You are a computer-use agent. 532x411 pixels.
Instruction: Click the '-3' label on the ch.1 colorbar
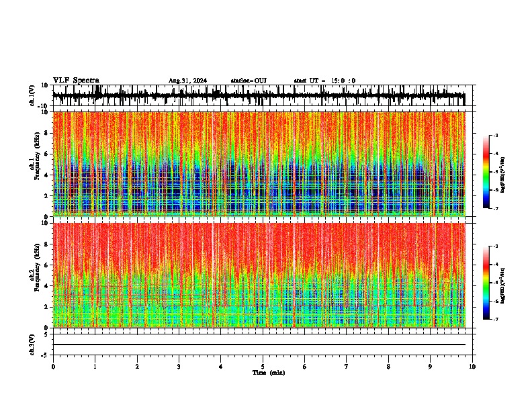pos(496,135)
